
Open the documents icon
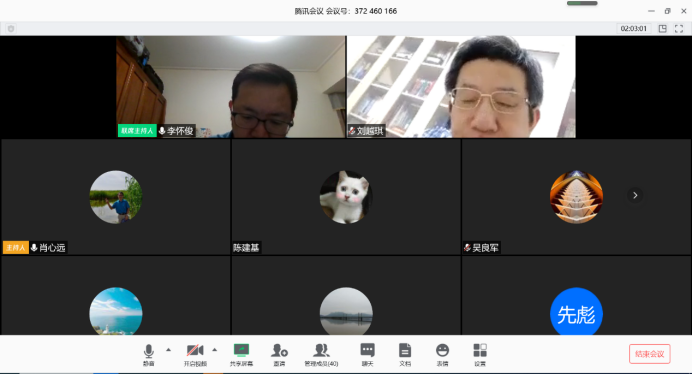tap(405, 355)
